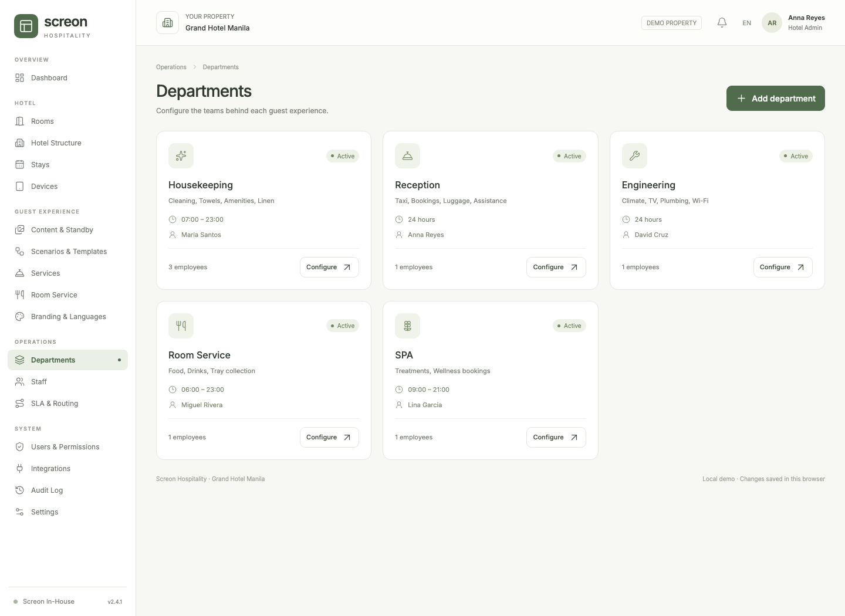845x616 pixels.
Task: Open Branding & Languages
Action: pyautogui.click(x=67, y=317)
